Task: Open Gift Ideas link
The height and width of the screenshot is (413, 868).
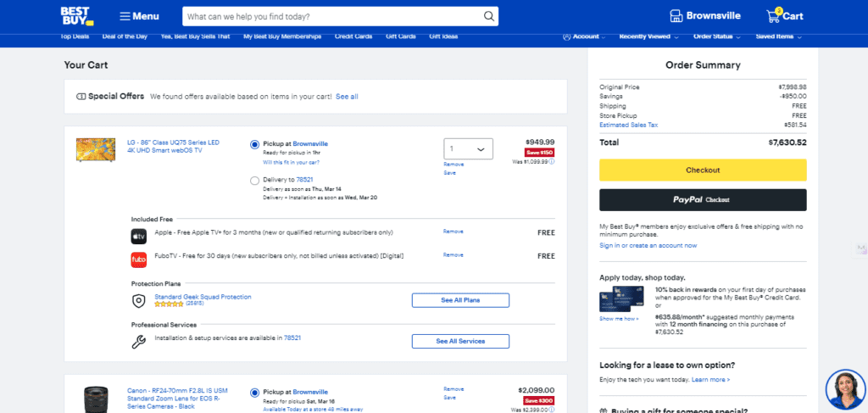Action: pos(443,36)
